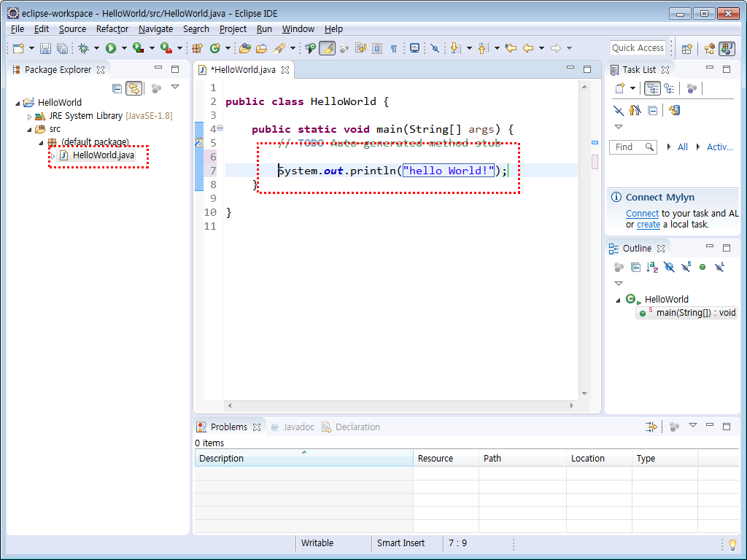The width and height of the screenshot is (747, 560).
Task: Click the External Tools run icon
Action: point(166,48)
